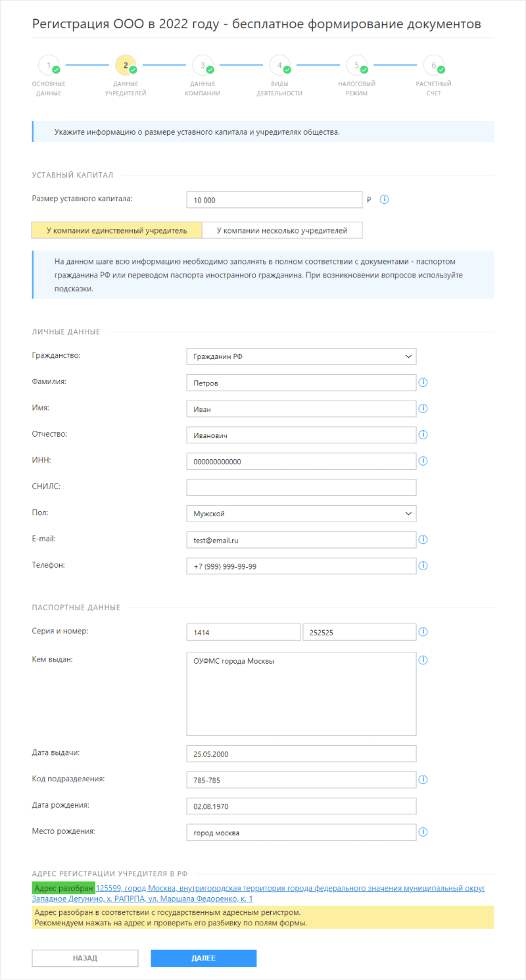Click the НАЗАД button
Viewport: 526px width, 980px height.
pos(85,958)
